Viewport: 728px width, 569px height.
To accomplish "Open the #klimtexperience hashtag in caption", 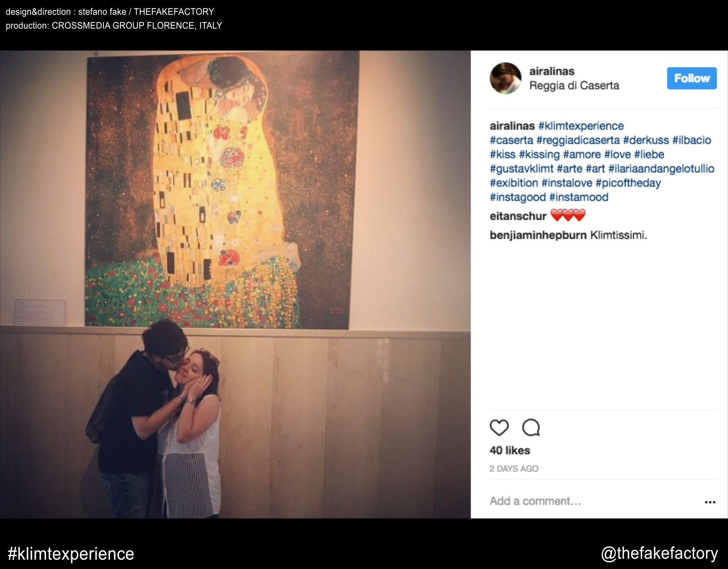I will [581, 126].
